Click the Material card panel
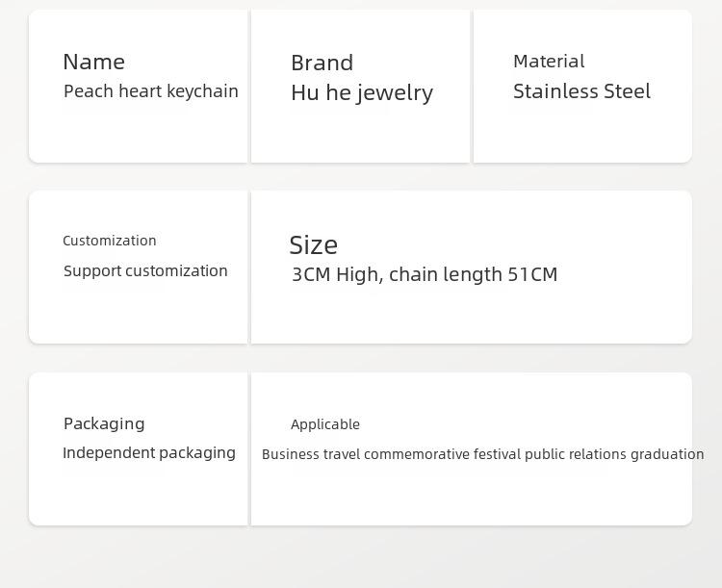This screenshot has width=722, height=588. pos(582,86)
